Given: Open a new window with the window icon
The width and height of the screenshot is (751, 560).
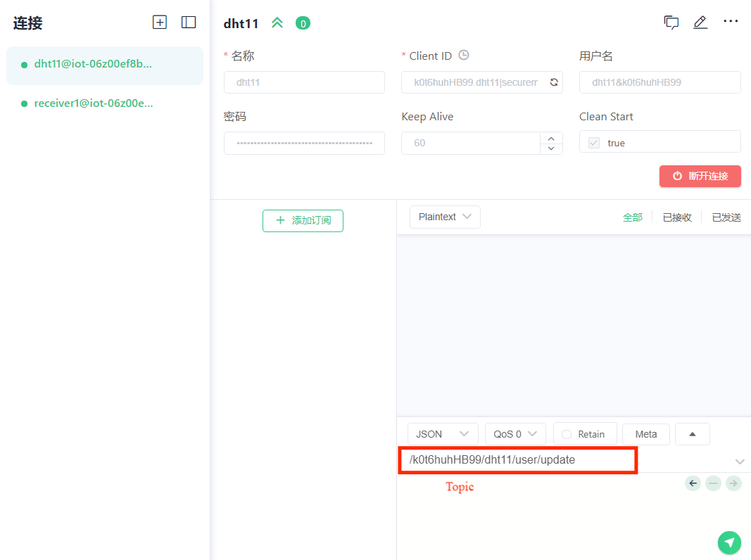Looking at the screenshot, I should (671, 22).
